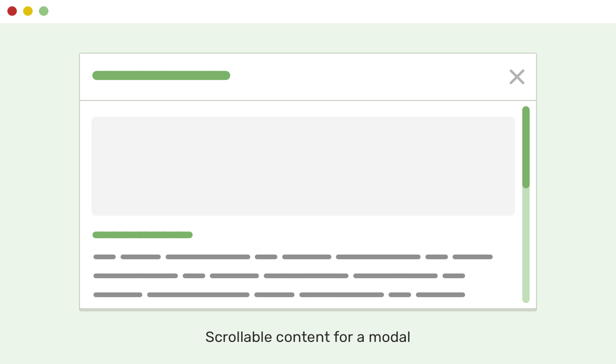Click first long dash in second paragraph line
The width and height of the screenshot is (616, 364).
(x=135, y=276)
